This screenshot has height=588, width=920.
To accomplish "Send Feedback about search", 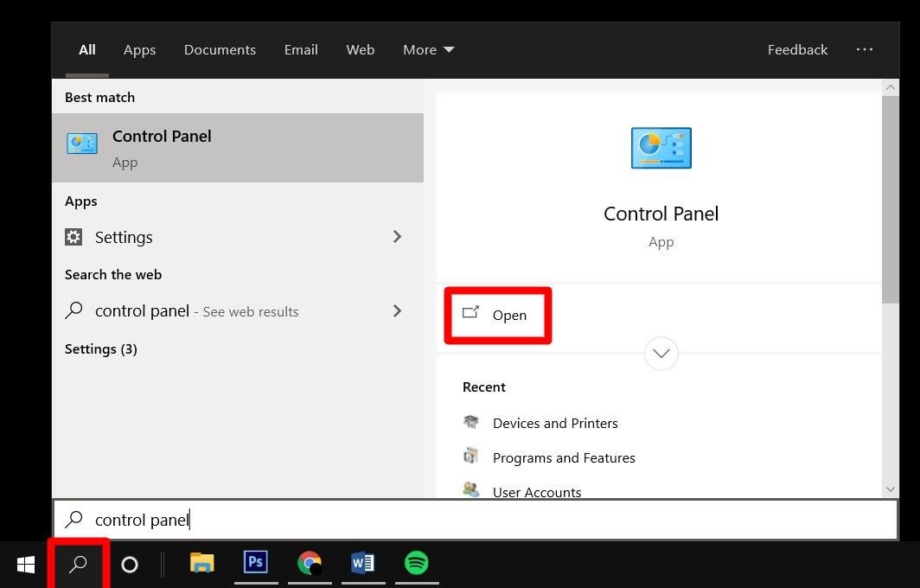I will (797, 49).
